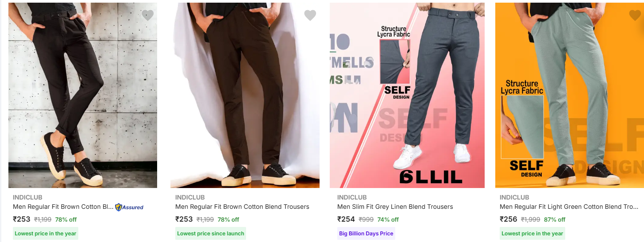The width and height of the screenshot is (644, 242).
Task: Click the '74% off' discount label
Action: [388, 219]
